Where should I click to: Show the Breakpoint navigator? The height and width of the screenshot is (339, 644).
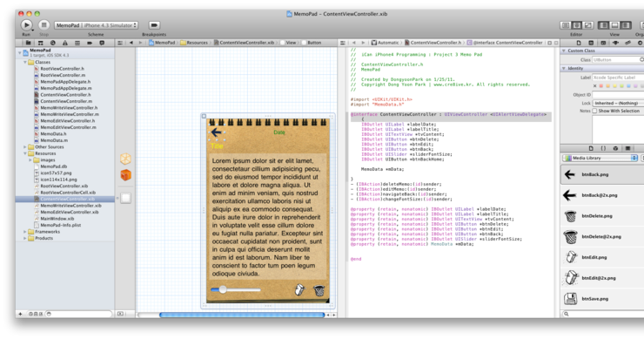point(90,43)
